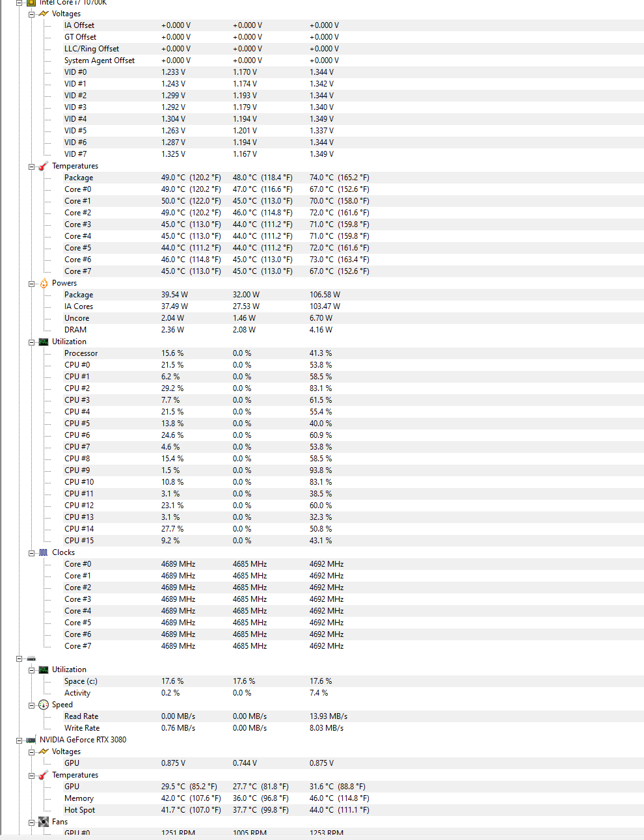Collapse the Clocks section

tap(31, 552)
